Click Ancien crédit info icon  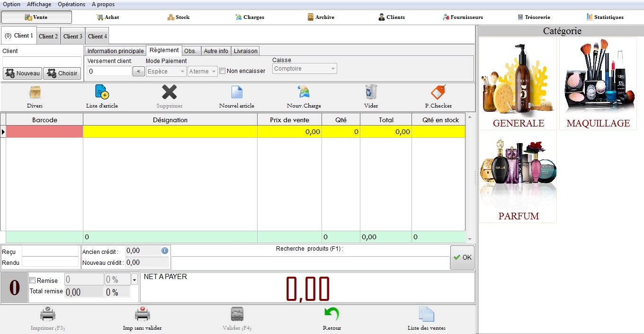pos(165,251)
